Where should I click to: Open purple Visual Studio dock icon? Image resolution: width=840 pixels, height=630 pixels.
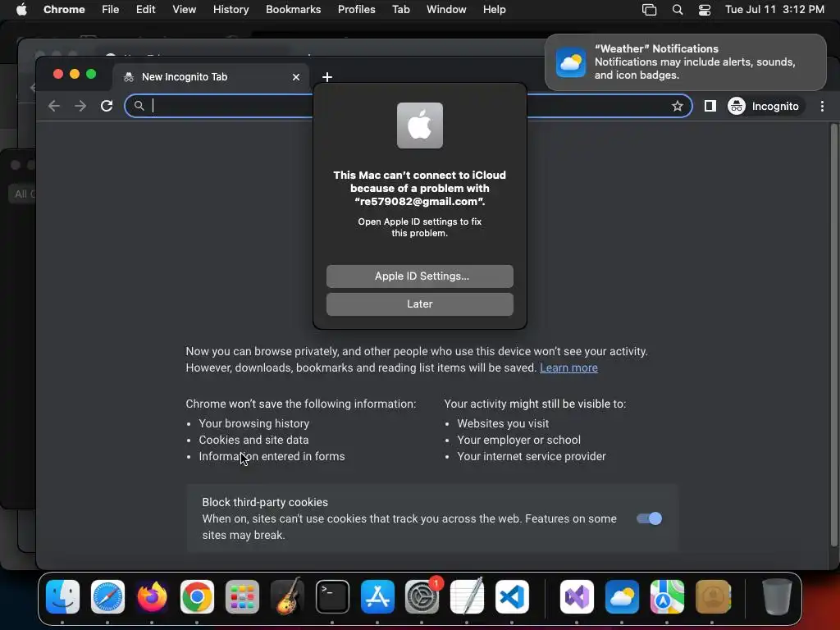coord(577,596)
